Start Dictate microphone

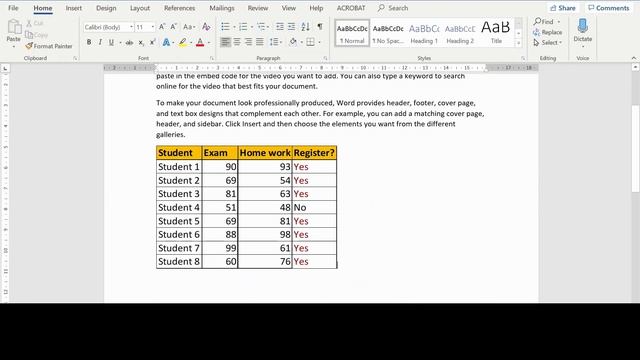tap(582, 31)
